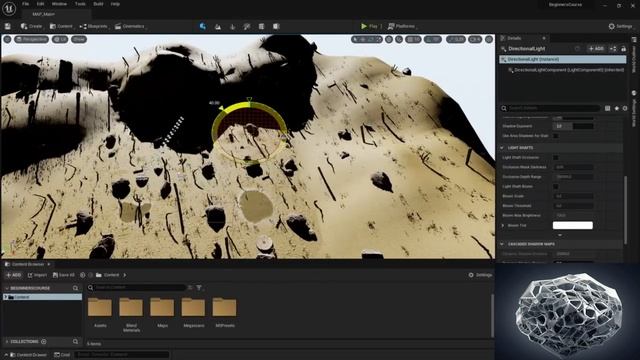The image size is (640, 360).
Task: Click the maximize viewport icon
Action: pos(489,39)
